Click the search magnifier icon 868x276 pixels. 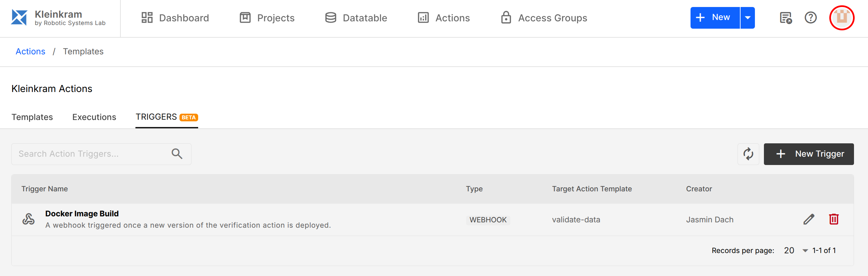[177, 154]
